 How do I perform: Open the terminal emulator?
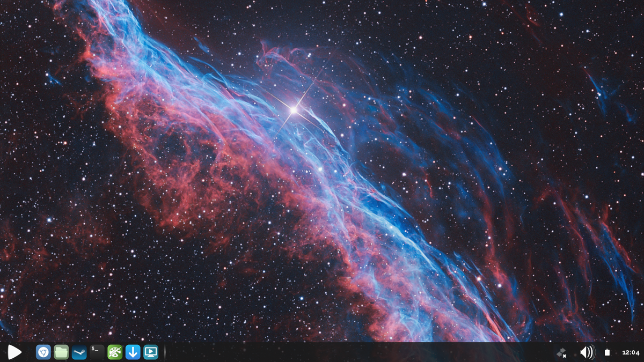point(97,351)
